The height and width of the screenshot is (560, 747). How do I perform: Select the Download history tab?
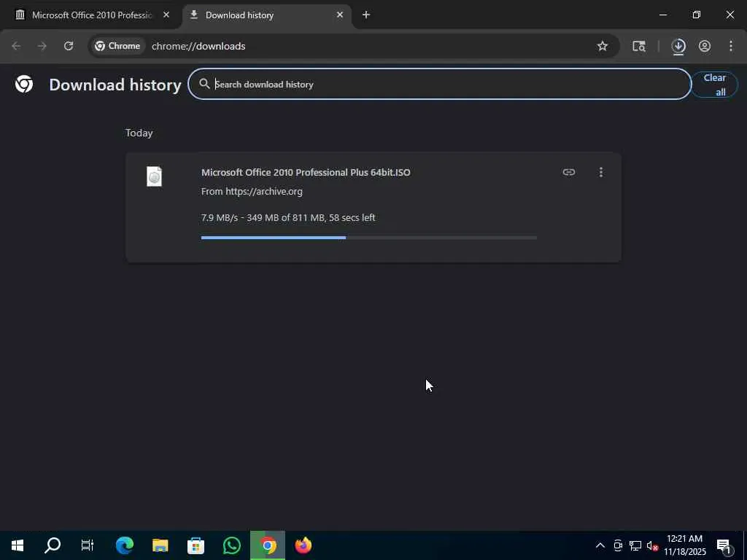pyautogui.click(x=267, y=15)
